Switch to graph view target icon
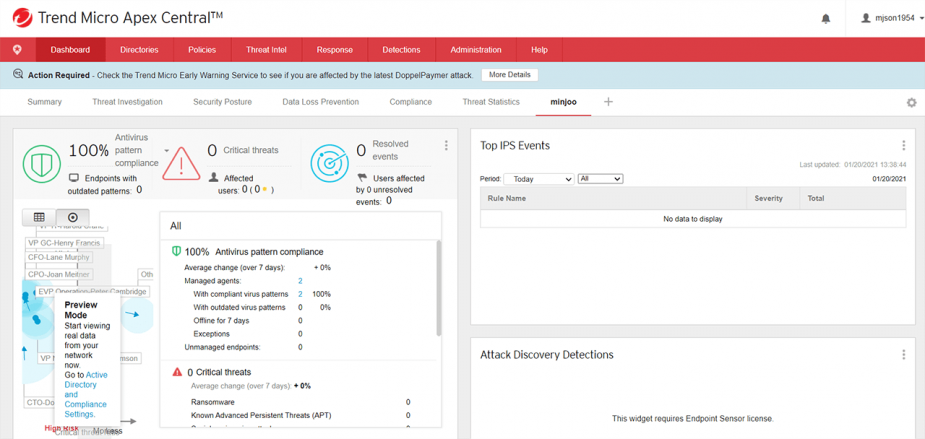 [x=73, y=217]
